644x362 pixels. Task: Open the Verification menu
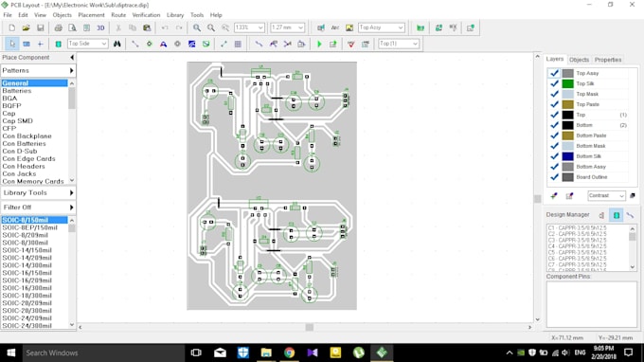point(146,15)
